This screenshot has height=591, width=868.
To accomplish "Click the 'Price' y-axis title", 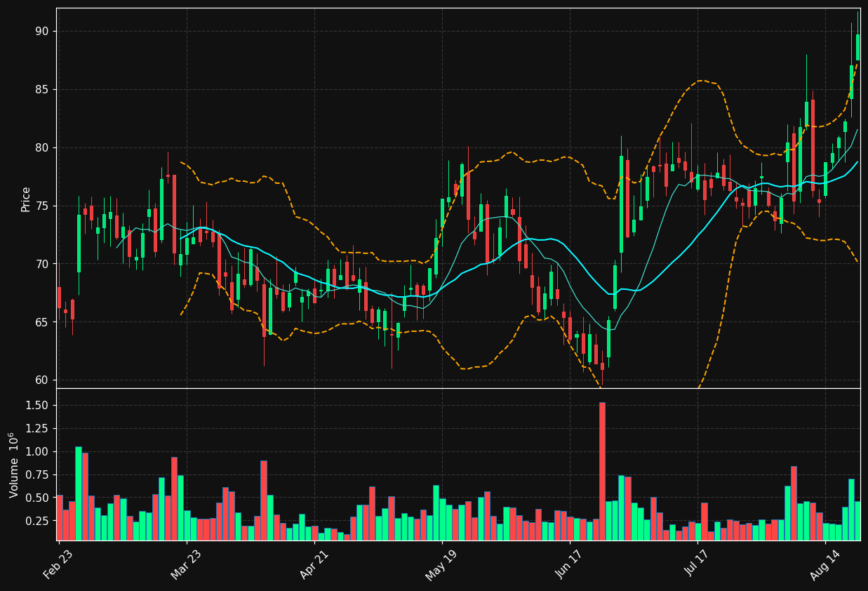I will click(x=26, y=199).
